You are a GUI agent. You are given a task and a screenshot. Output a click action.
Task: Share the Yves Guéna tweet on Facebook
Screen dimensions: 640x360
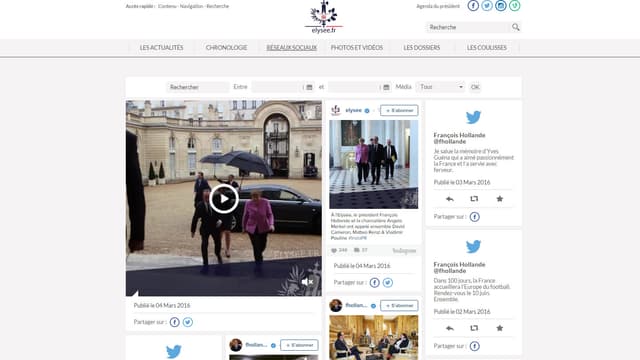coord(475,217)
